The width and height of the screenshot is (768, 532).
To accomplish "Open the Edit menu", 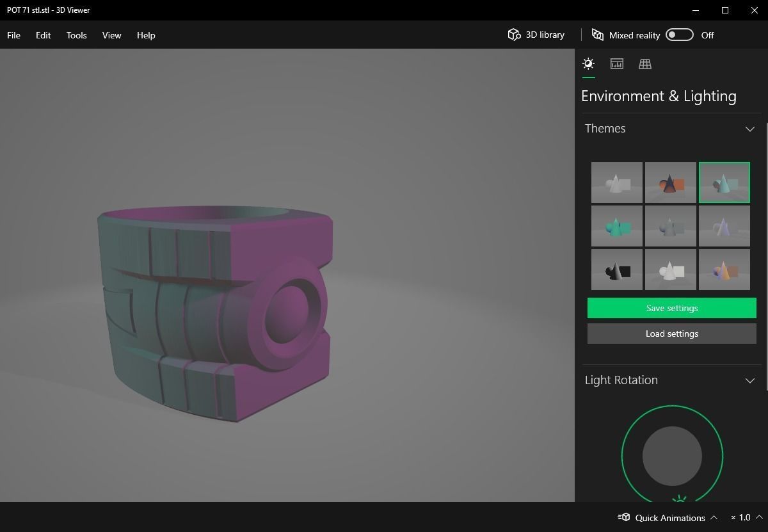I will coord(43,35).
